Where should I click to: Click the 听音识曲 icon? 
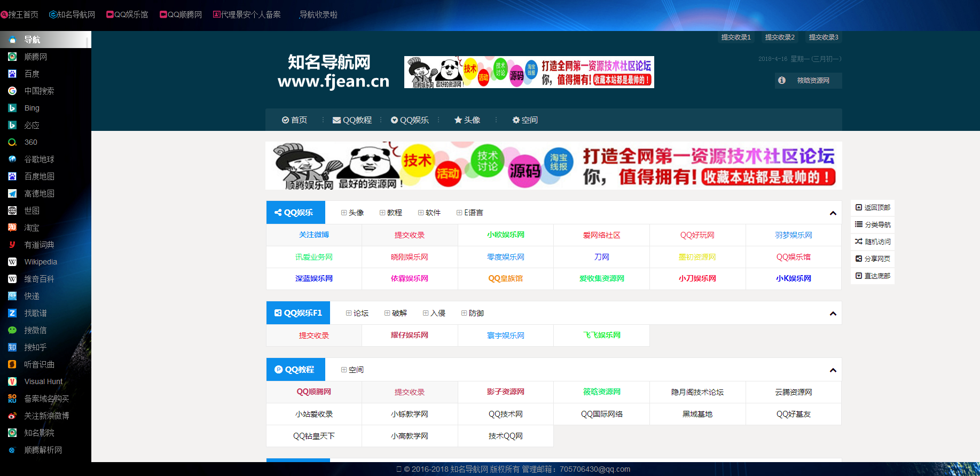[x=12, y=364]
